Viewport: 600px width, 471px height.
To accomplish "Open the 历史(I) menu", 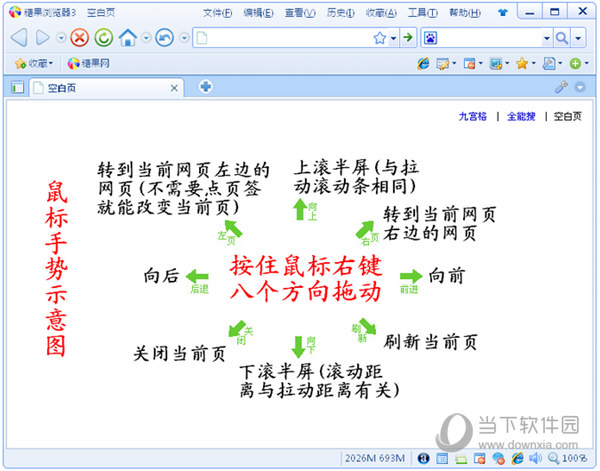I will click(x=340, y=13).
